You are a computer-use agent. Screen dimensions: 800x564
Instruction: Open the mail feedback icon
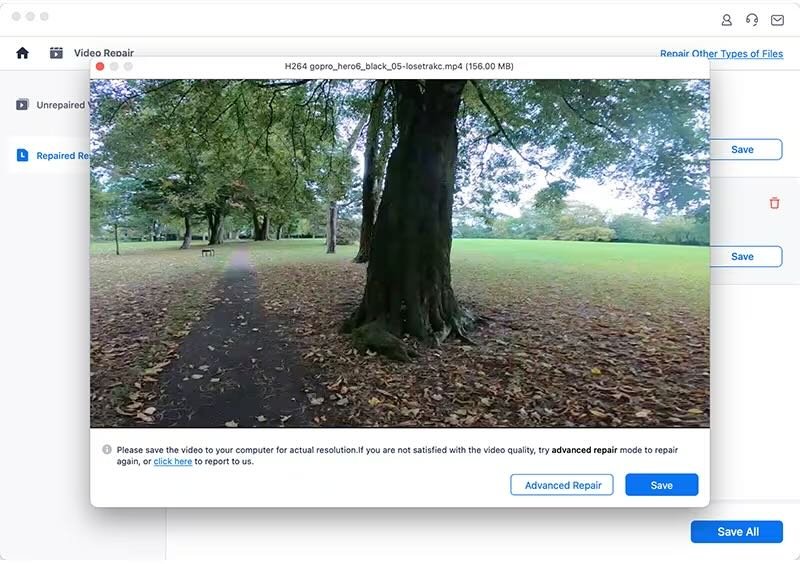click(777, 20)
